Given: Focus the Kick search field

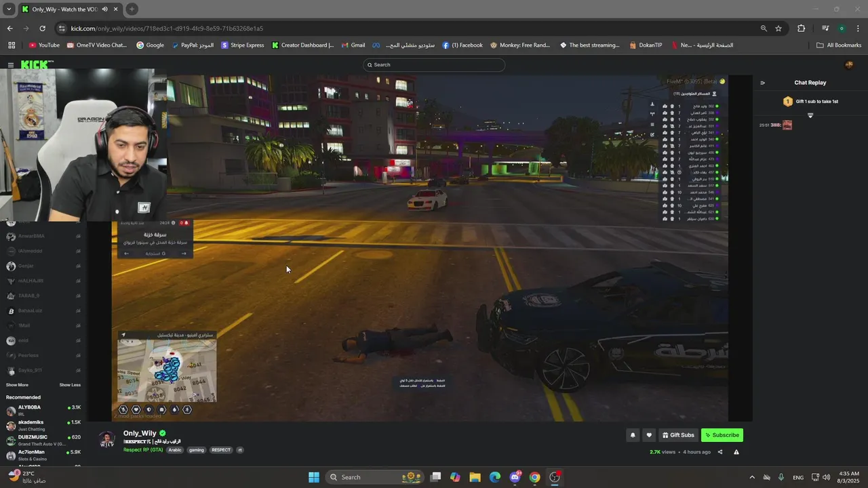Looking at the screenshot, I should pyautogui.click(x=434, y=65).
